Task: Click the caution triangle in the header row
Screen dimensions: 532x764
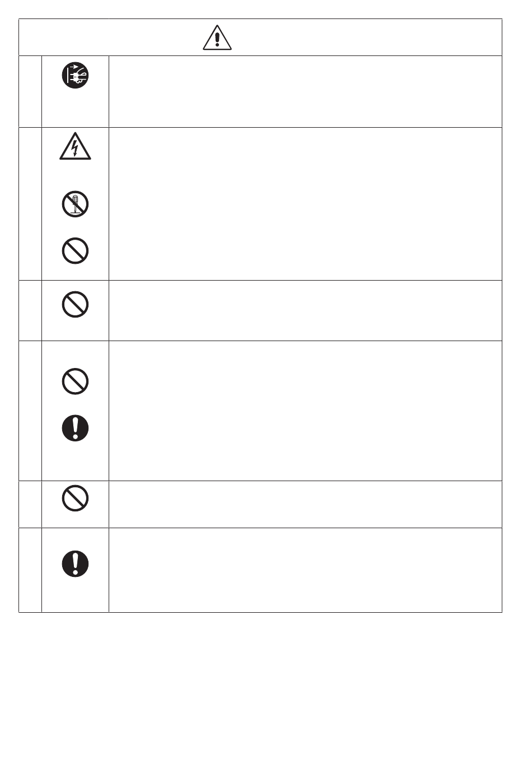Action: (x=217, y=38)
